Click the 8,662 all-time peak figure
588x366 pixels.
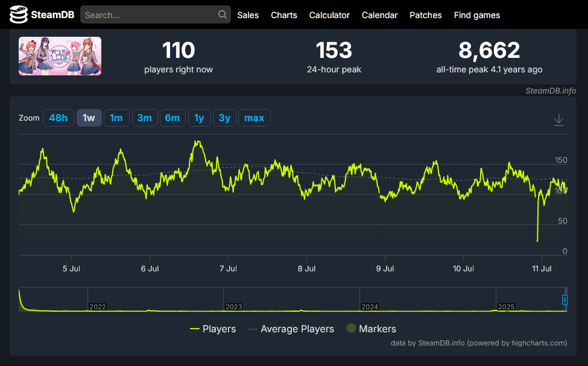489,51
